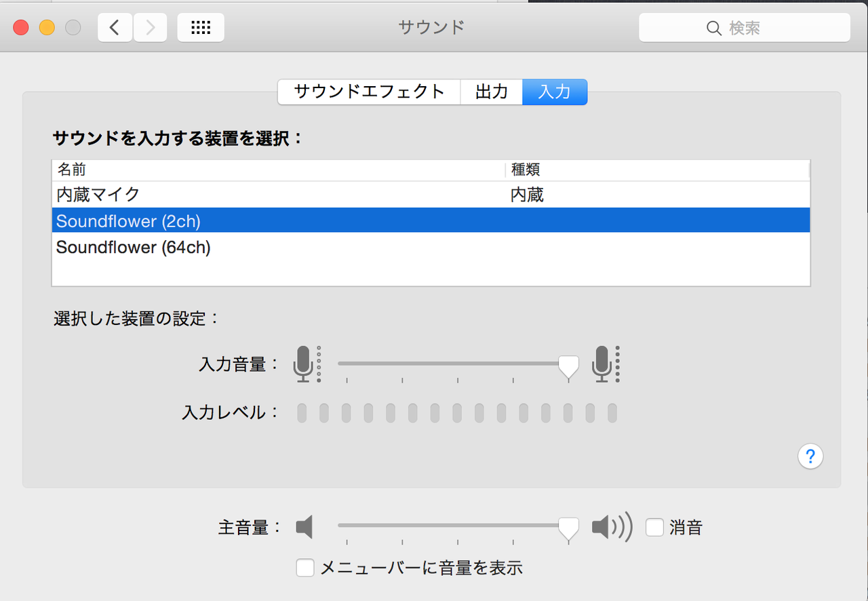Select 内蔵マイク in the device list
The width and height of the screenshot is (868, 601).
(431, 195)
